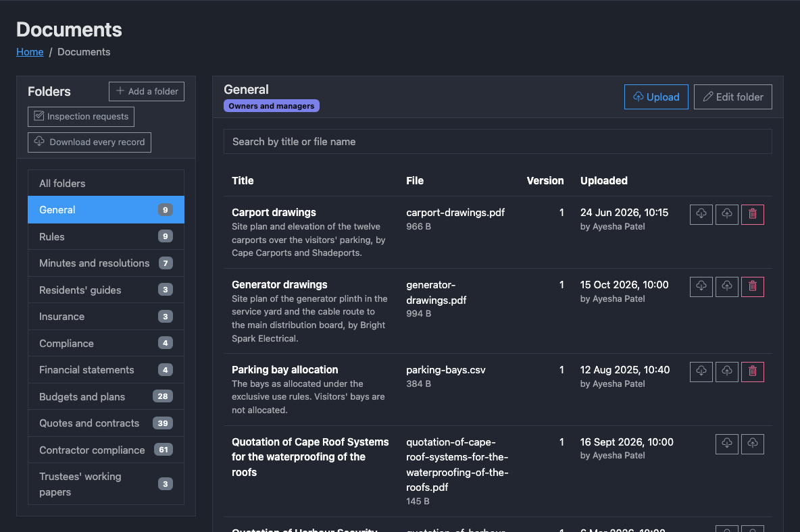Select the General folder

coord(105,210)
